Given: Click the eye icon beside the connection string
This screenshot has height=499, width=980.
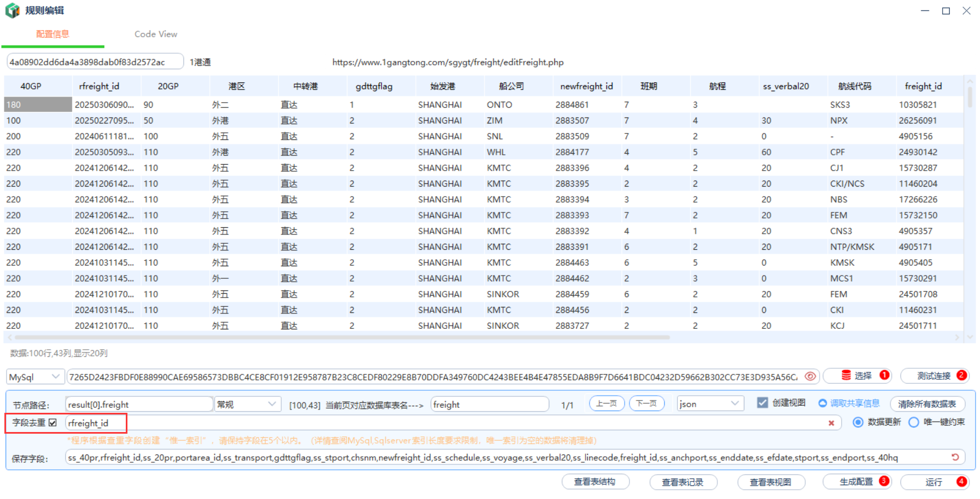Looking at the screenshot, I should click(810, 377).
